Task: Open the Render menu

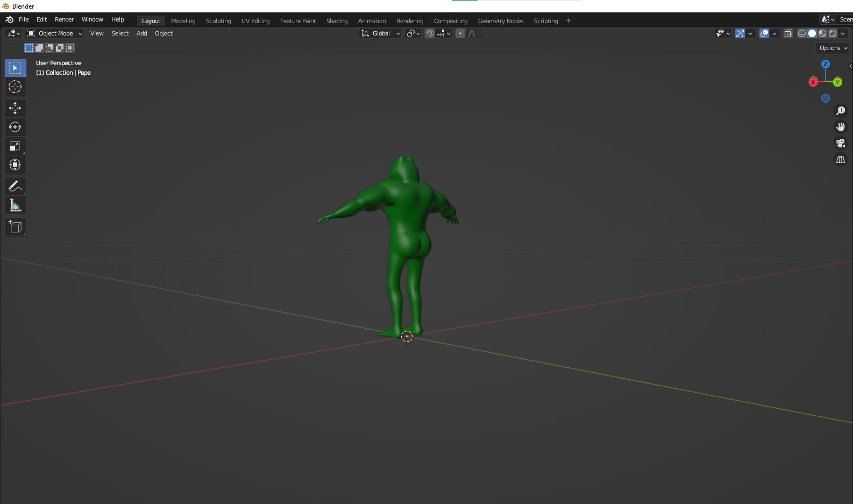Action: [65, 19]
